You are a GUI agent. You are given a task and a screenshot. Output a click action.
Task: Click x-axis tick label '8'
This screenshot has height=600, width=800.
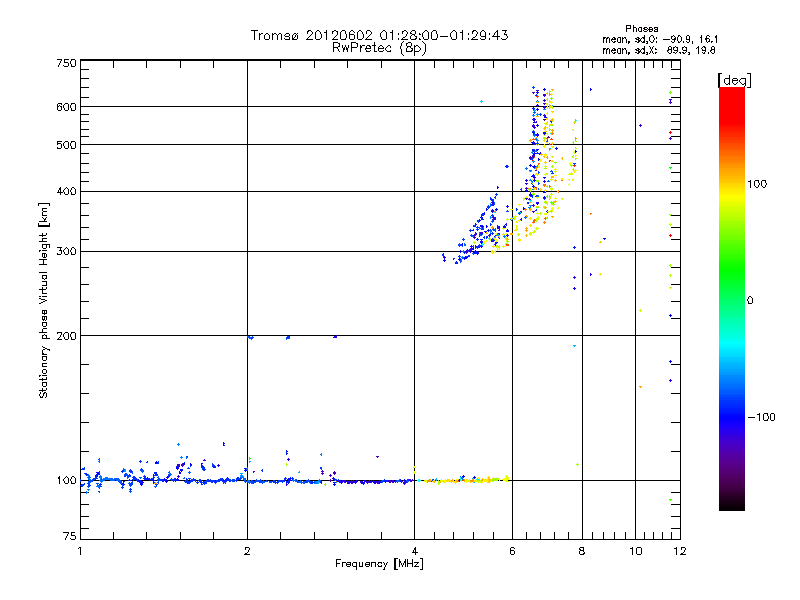pyautogui.click(x=582, y=551)
